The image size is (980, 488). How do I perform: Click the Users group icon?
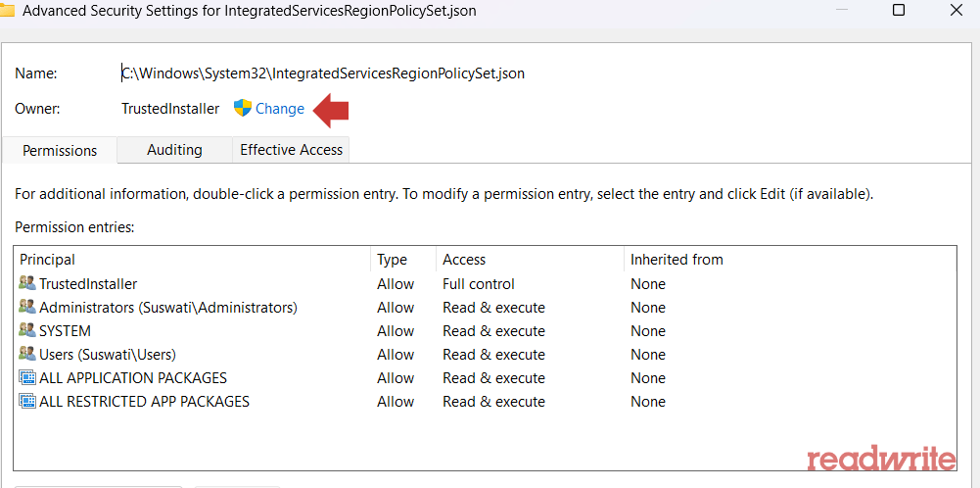26,354
